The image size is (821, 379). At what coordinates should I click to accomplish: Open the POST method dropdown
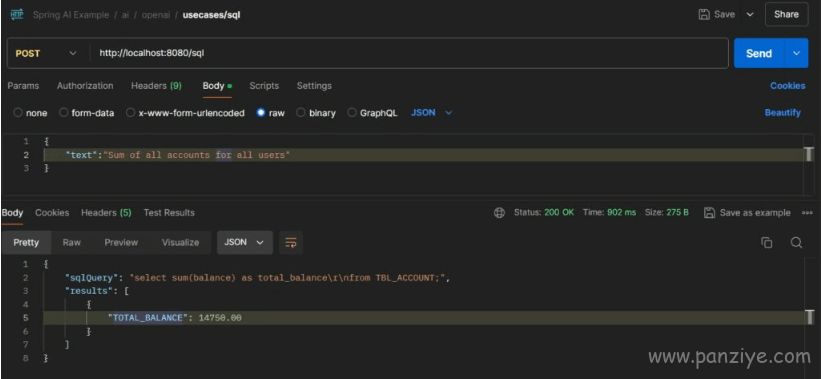point(46,53)
